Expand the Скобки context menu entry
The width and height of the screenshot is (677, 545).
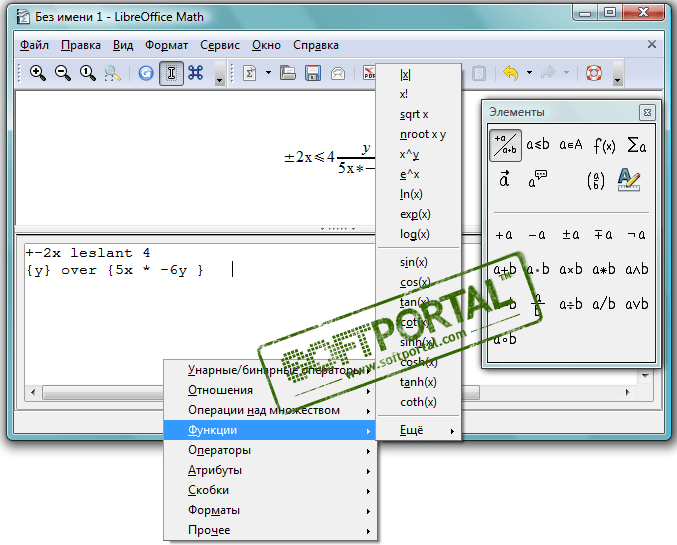pyautogui.click(x=270, y=490)
